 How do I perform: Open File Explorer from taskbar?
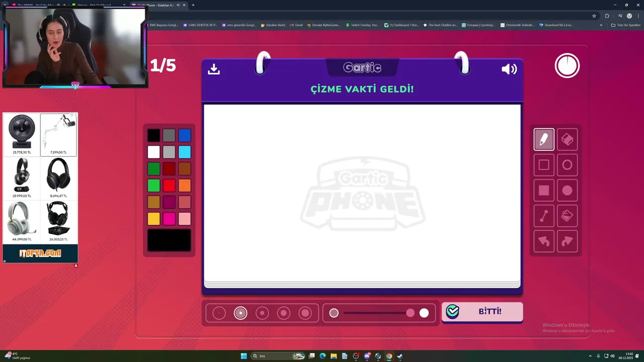pos(334,356)
